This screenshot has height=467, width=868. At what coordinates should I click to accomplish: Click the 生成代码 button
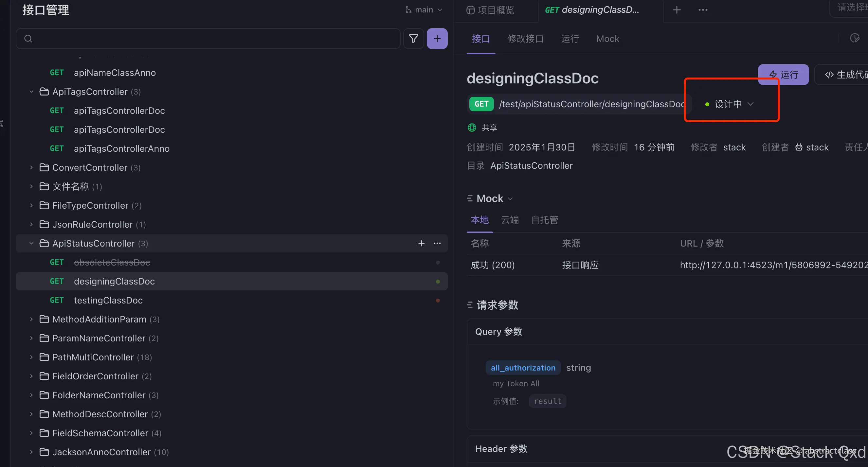843,75
